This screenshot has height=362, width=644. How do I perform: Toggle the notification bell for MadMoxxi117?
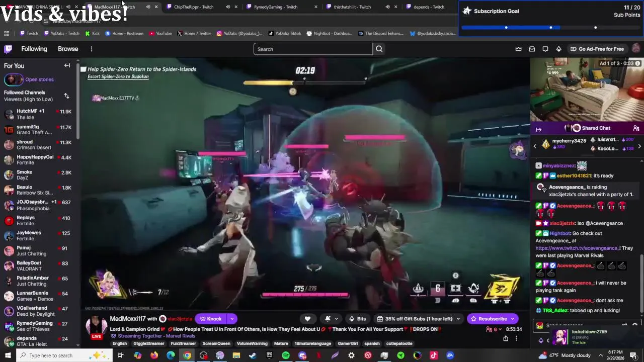[328, 319]
